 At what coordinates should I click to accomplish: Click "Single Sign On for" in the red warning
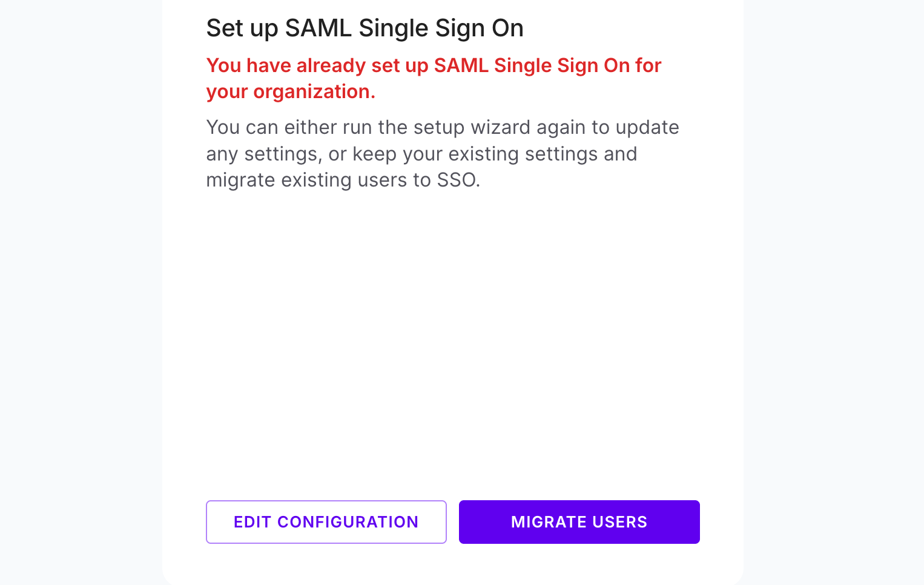pyautogui.click(x=578, y=65)
